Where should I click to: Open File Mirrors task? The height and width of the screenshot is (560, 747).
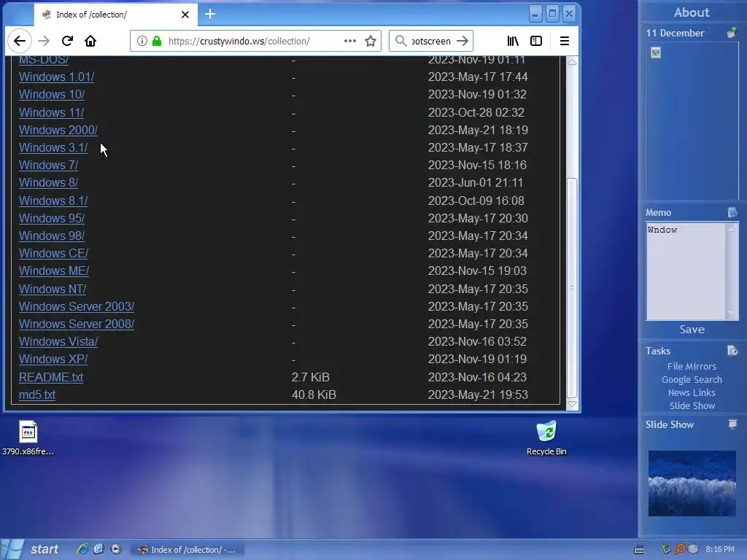(x=692, y=366)
